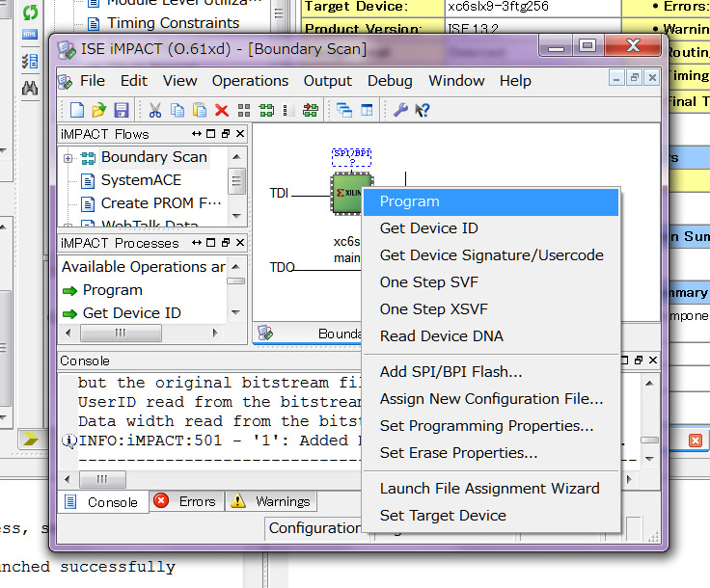Expand the Boundary Scan tree node

68,158
